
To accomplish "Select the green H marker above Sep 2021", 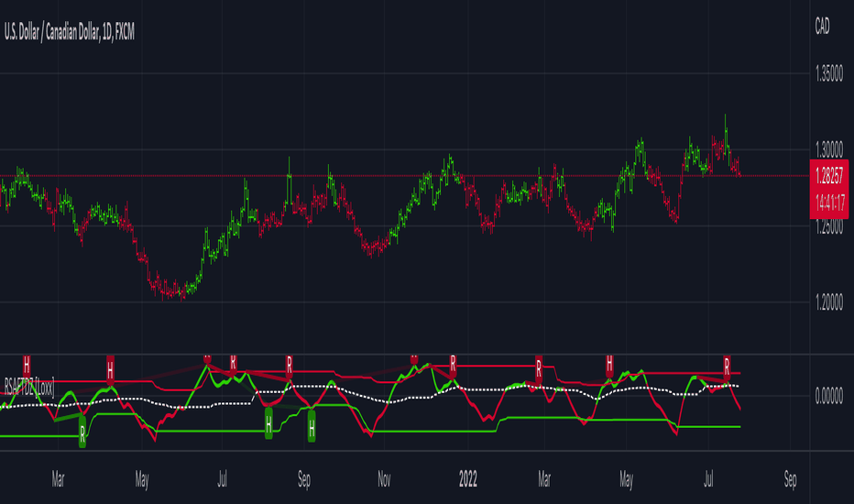I will click(312, 428).
